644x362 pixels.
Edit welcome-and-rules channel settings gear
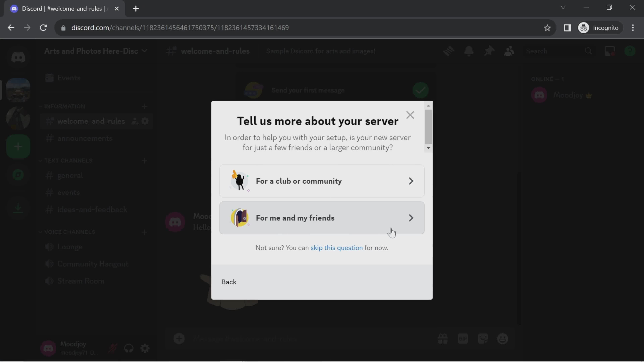pos(145,121)
